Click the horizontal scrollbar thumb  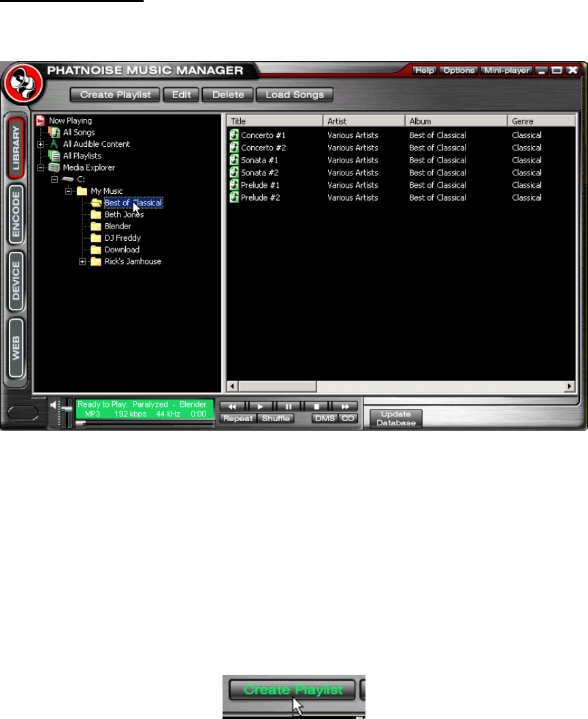tap(278, 386)
